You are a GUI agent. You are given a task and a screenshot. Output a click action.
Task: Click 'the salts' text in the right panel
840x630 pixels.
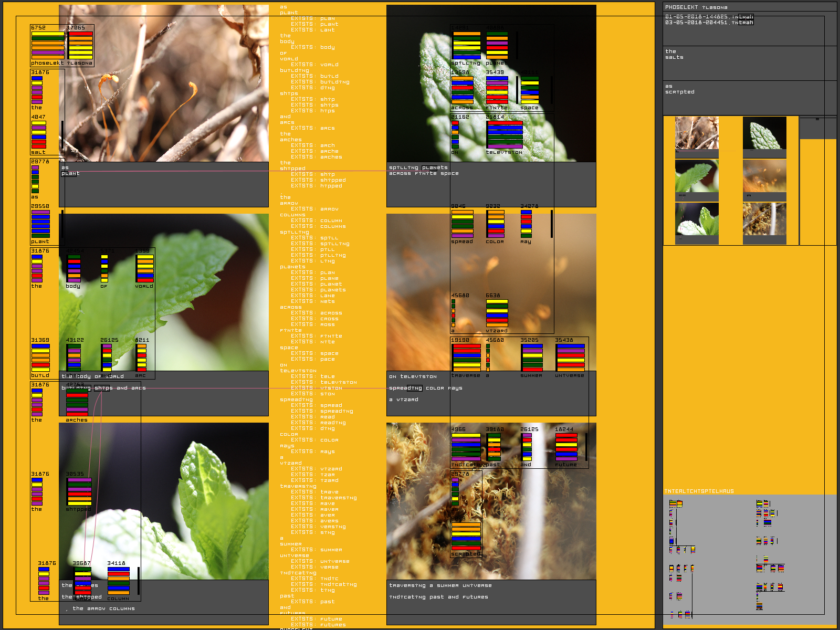(674, 54)
